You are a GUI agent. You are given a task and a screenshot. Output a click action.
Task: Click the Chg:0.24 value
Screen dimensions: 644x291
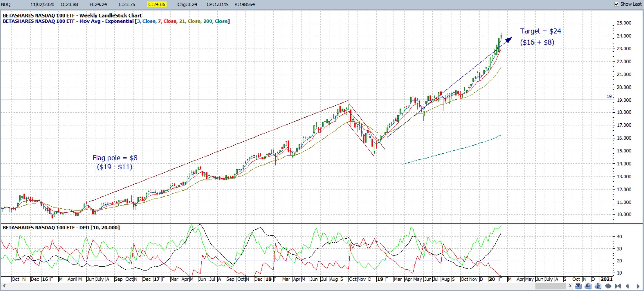187,4
